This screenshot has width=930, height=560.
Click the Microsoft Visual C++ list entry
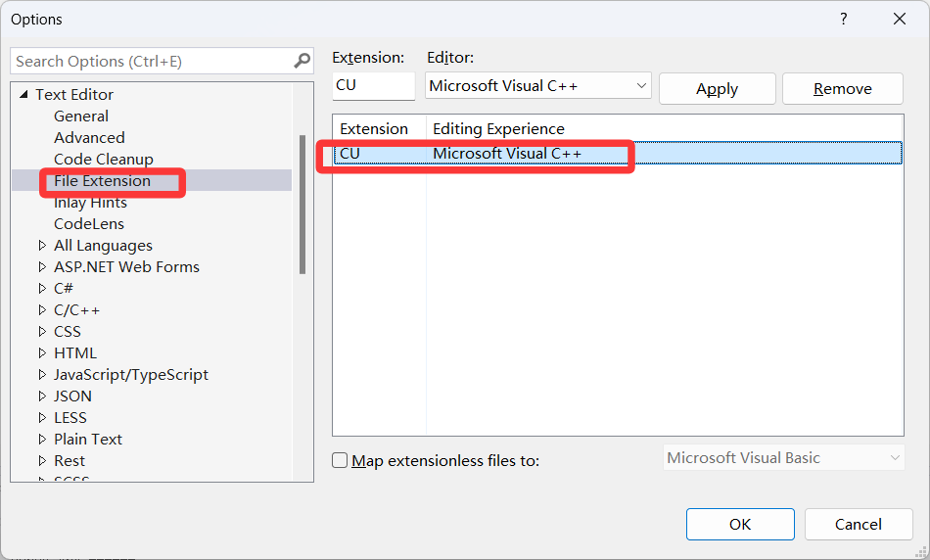(x=507, y=153)
